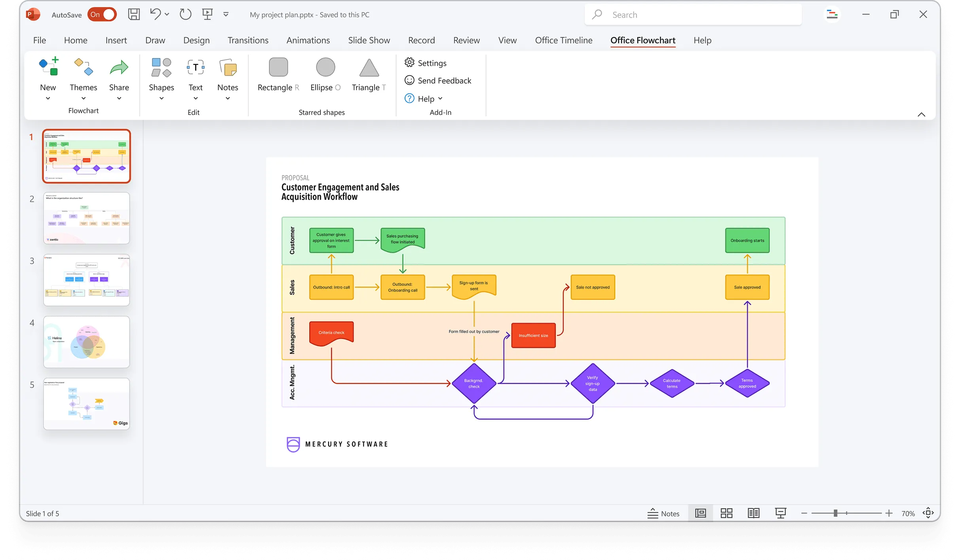
Task: Select slide 5 thumbnail
Action: (x=87, y=404)
